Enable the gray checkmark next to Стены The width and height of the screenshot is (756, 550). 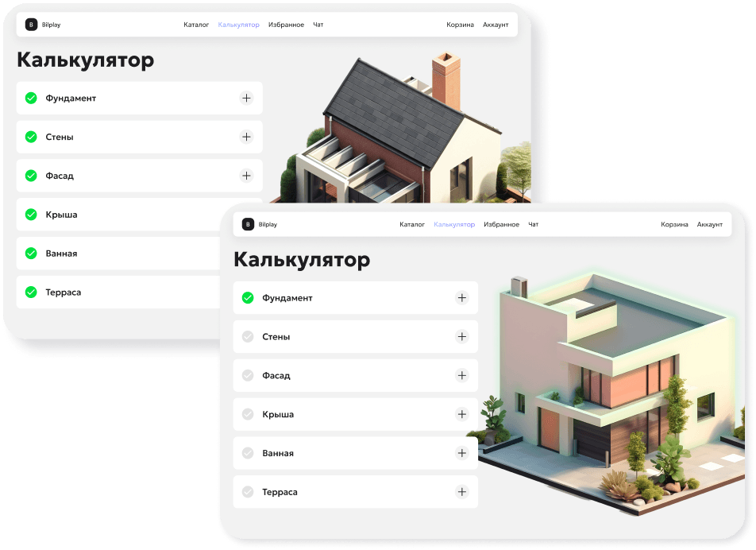point(247,337)
